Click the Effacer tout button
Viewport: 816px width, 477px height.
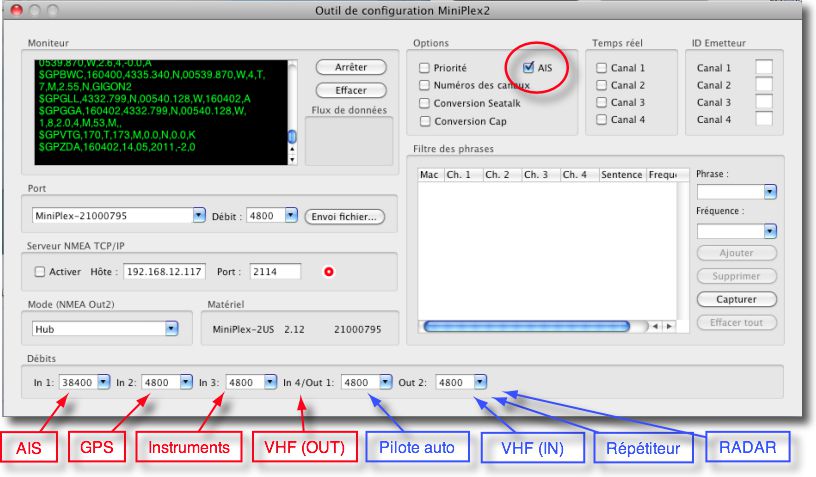(736, 323)
